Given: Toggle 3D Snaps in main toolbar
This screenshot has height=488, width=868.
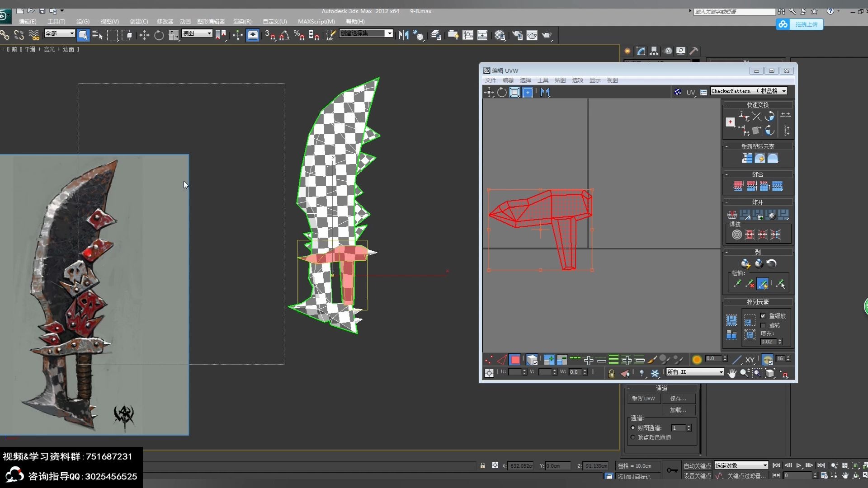Looking at the screenshot, I should [270, 35].
